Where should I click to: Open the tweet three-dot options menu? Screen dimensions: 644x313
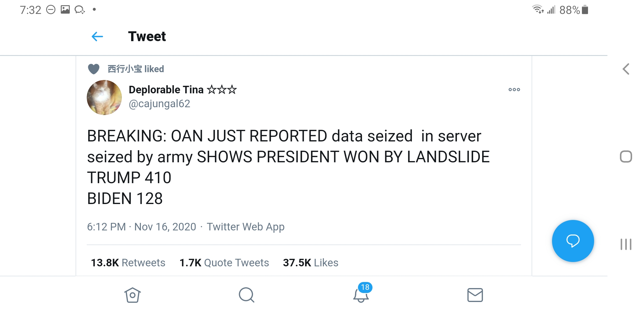click(x=514, y=90)
